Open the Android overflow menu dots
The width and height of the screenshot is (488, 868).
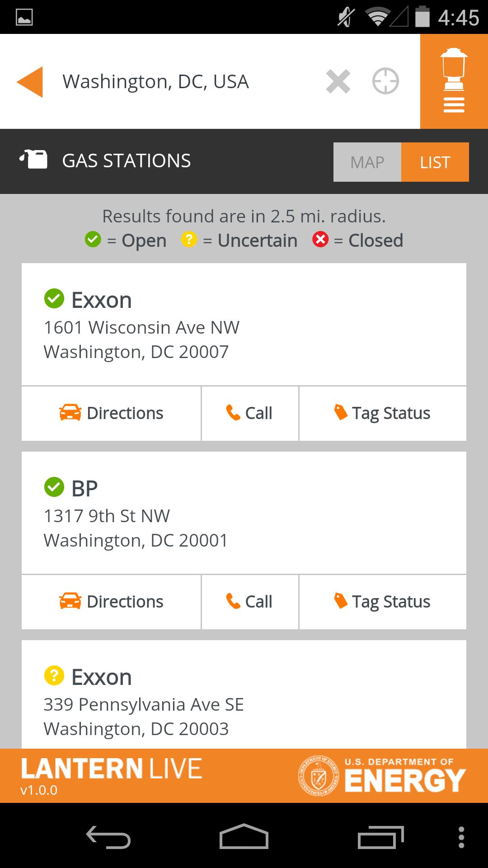click(x=461, y=837)
